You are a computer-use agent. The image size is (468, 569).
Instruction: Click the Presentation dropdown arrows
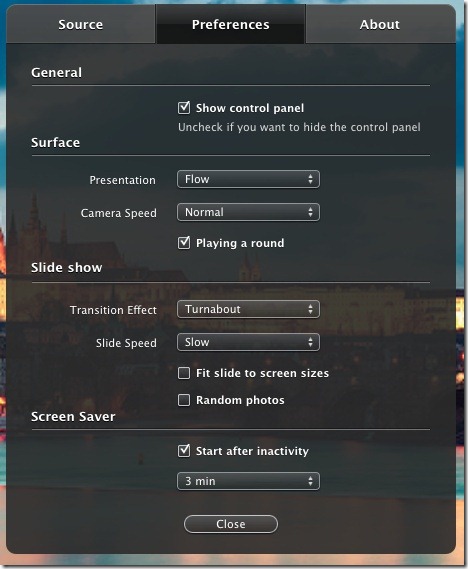coord(311,179)
